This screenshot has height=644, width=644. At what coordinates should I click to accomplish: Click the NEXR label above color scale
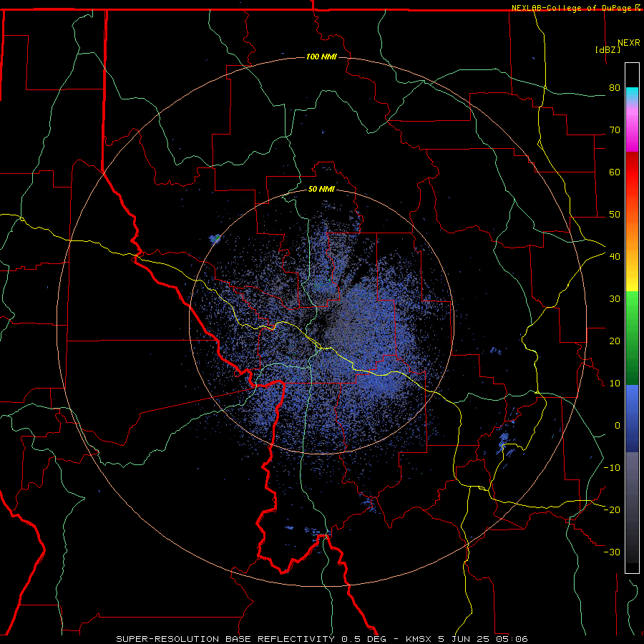[629, 43]
